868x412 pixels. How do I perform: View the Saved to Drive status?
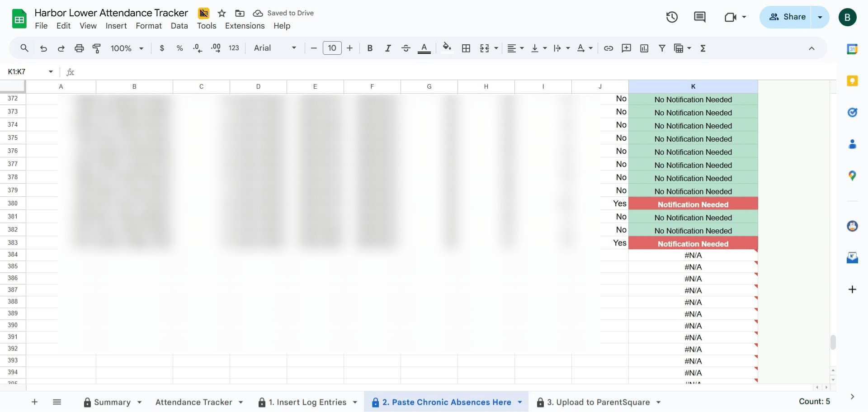pos(283,13)
